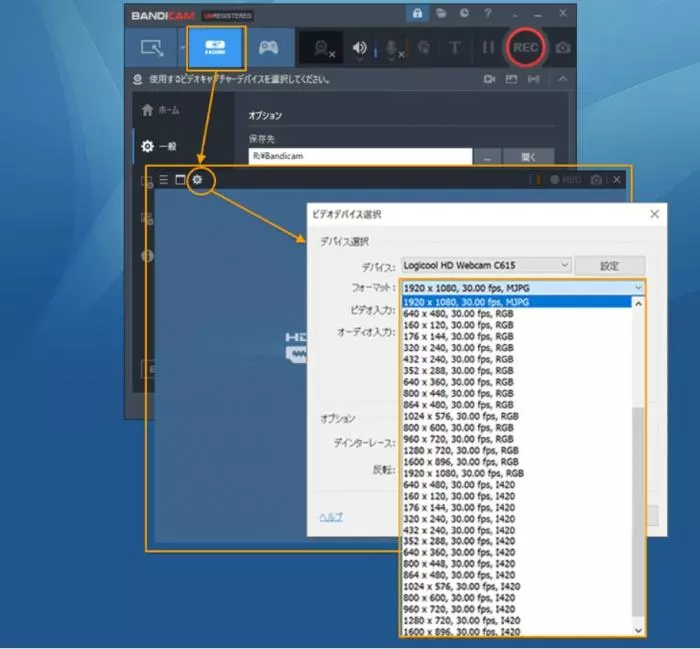Click the settings button next to device
700x649 pixels.
click(x=610, y=266)
